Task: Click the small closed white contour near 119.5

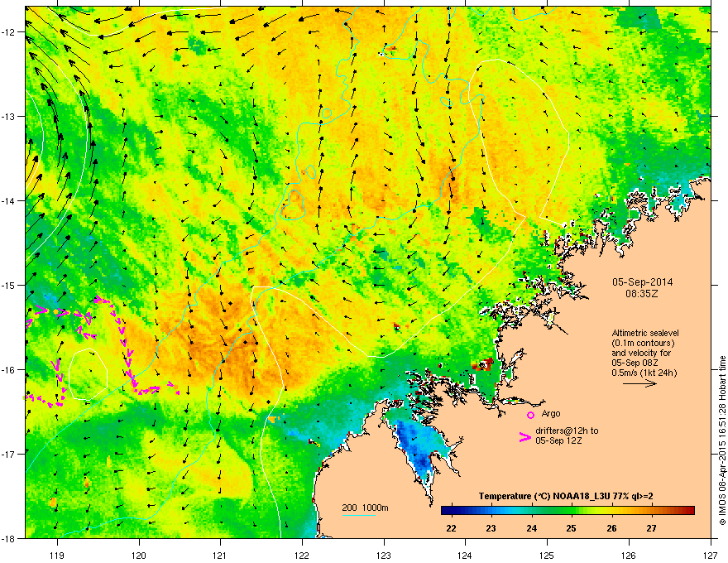Action: coord(89,374)
